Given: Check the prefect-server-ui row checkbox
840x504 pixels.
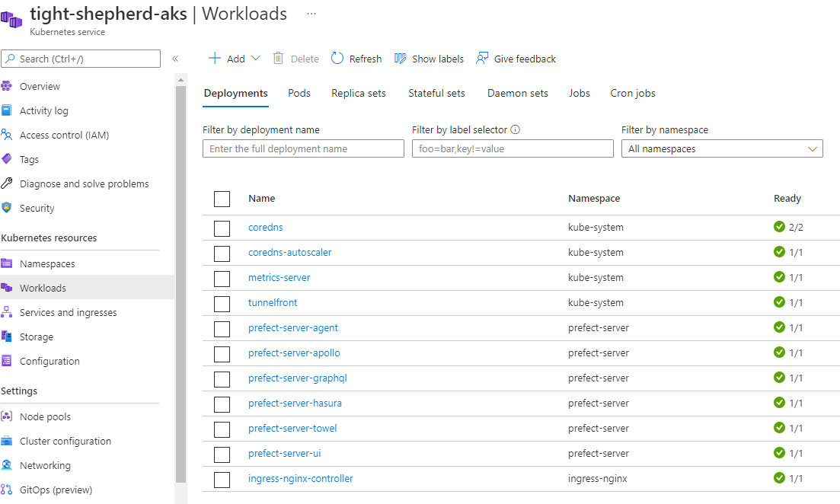Looking at the screenshot, I should [222, 455].
